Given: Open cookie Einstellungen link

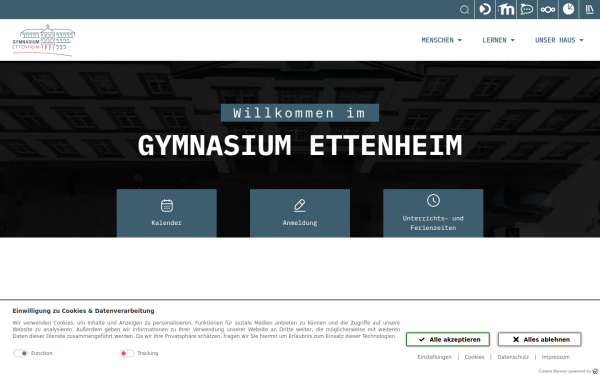Looking at the screenshot, I should [434, 357].
